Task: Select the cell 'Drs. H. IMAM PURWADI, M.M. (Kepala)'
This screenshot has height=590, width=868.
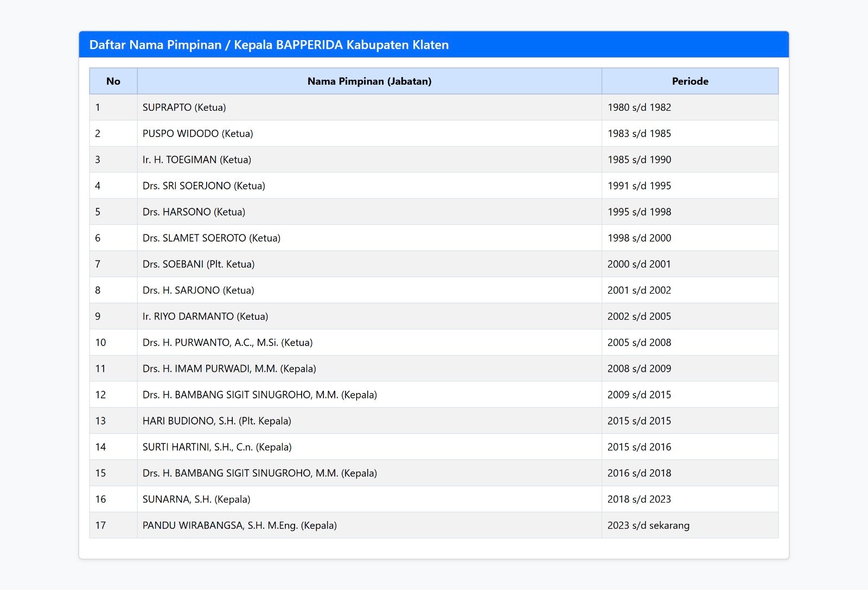Action: (369, 369)
